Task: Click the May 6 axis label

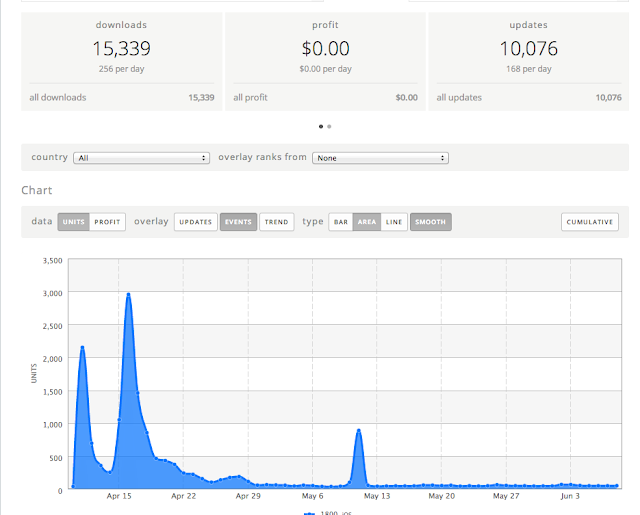Action: pyautogui.click(x=312, y=496)
